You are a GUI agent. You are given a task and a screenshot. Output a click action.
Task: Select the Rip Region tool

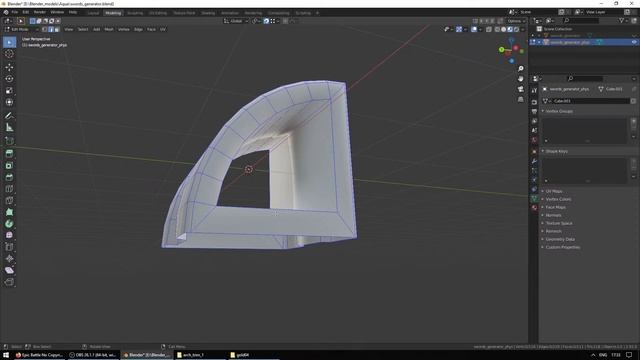click(9, 282)
